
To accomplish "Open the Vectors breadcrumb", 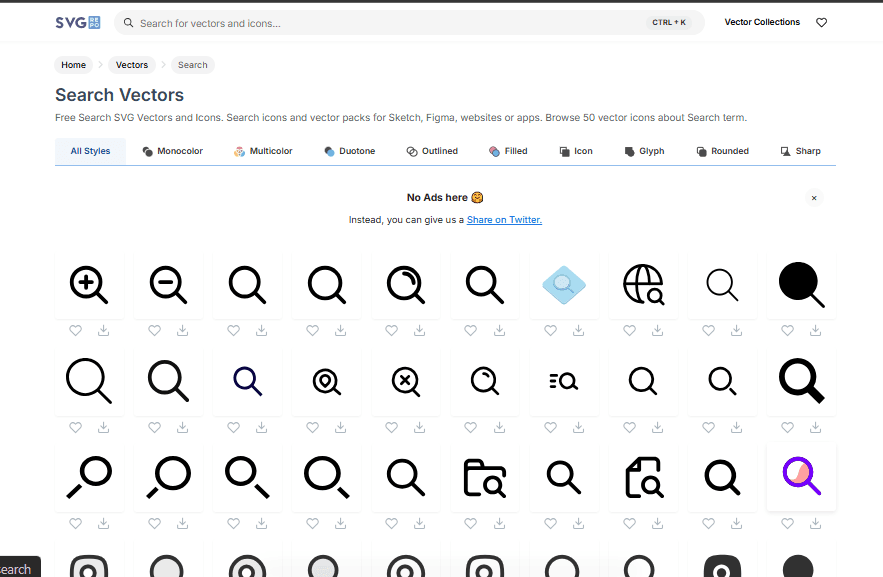I will 132,65.
